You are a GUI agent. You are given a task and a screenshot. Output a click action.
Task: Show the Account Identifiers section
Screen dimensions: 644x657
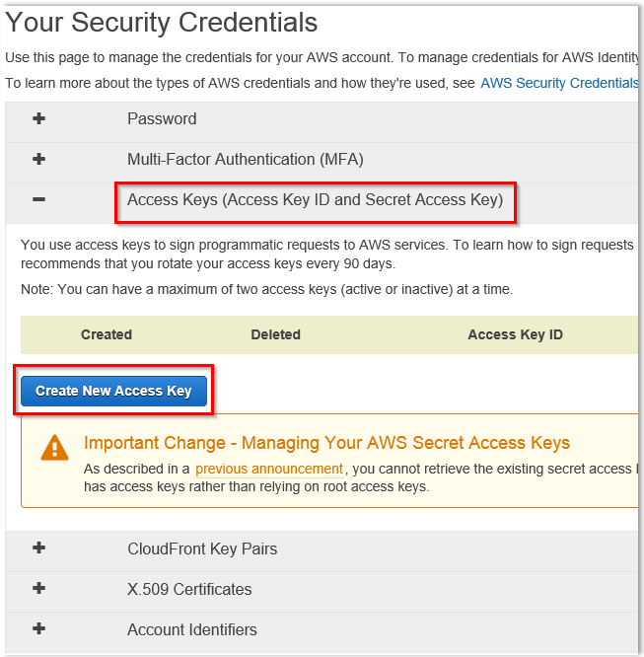tap(191, 629)
